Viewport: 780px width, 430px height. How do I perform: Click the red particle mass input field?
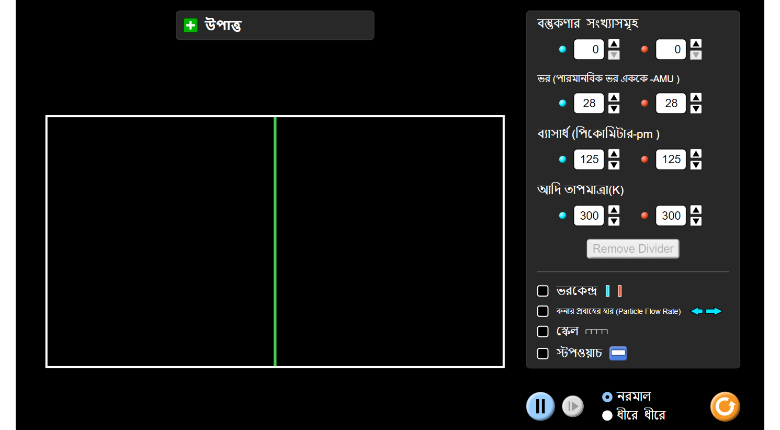670,103
